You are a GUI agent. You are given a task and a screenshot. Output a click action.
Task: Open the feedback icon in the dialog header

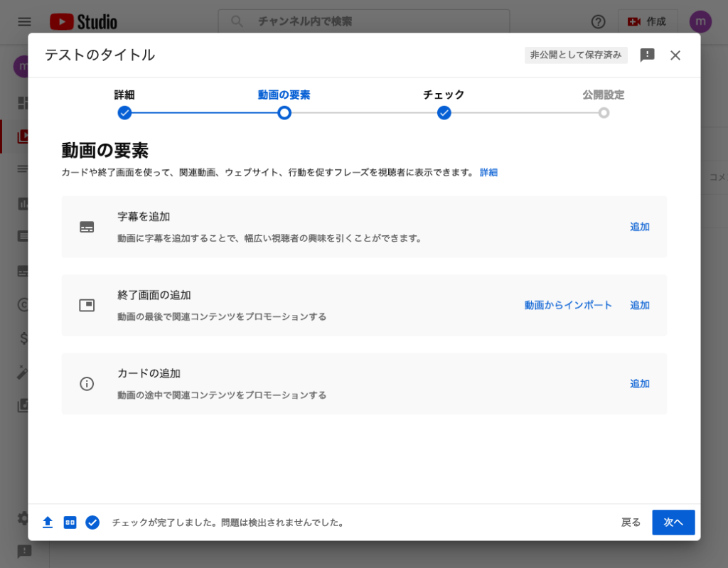[646, 55]
